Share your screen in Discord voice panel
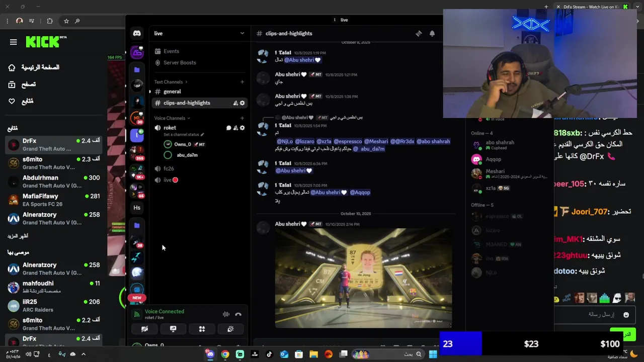The height and width of the screenshot is (362, 644). (173, 329)
